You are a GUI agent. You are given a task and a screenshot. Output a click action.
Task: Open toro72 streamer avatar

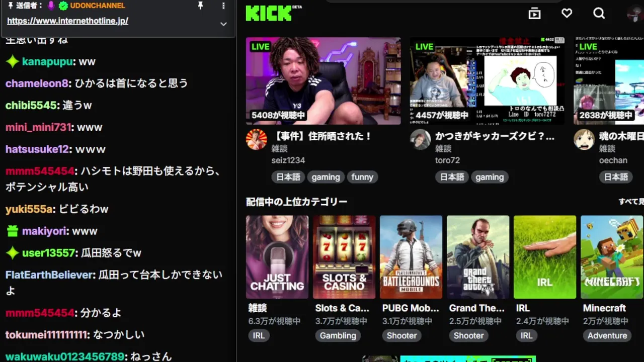coord(420,139)
